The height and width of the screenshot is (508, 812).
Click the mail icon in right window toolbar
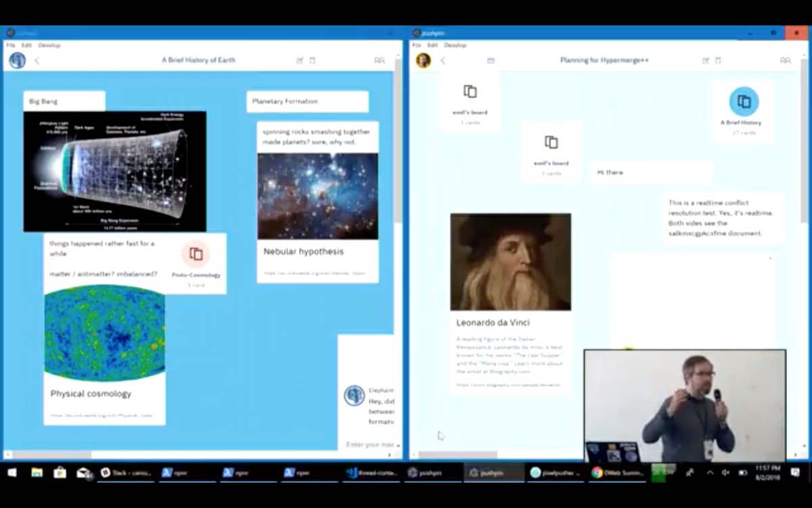491,60
